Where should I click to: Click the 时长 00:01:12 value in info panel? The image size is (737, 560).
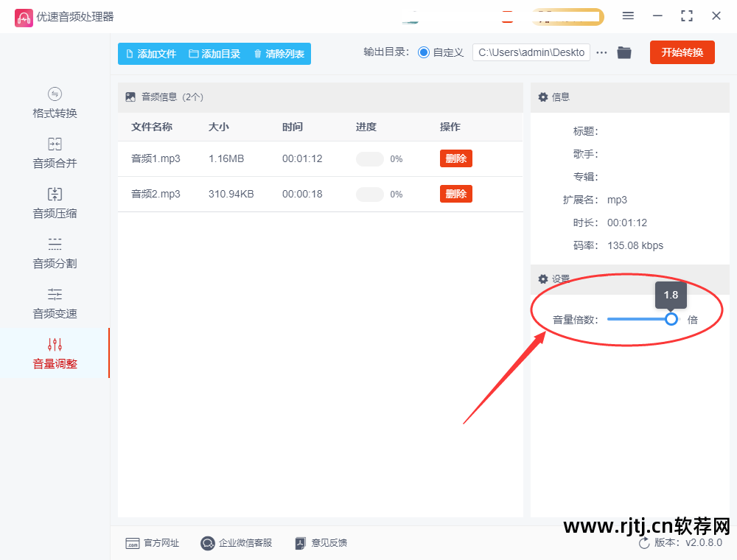point(627,223)
